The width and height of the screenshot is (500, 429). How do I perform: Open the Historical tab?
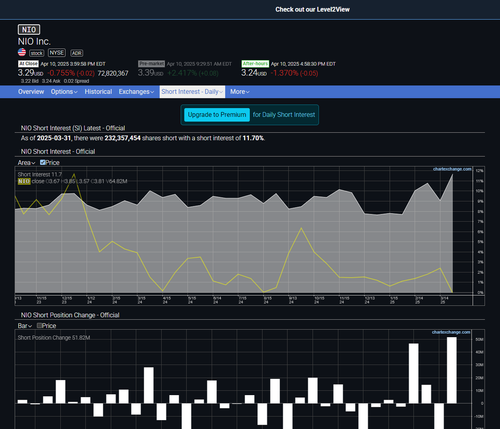[x=98, y=92]
